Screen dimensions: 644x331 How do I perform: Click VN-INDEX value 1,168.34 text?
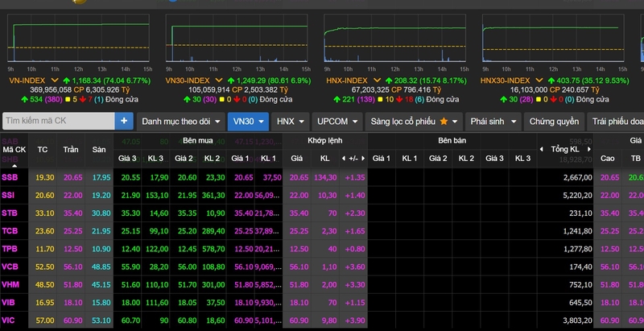click(87, 81)
